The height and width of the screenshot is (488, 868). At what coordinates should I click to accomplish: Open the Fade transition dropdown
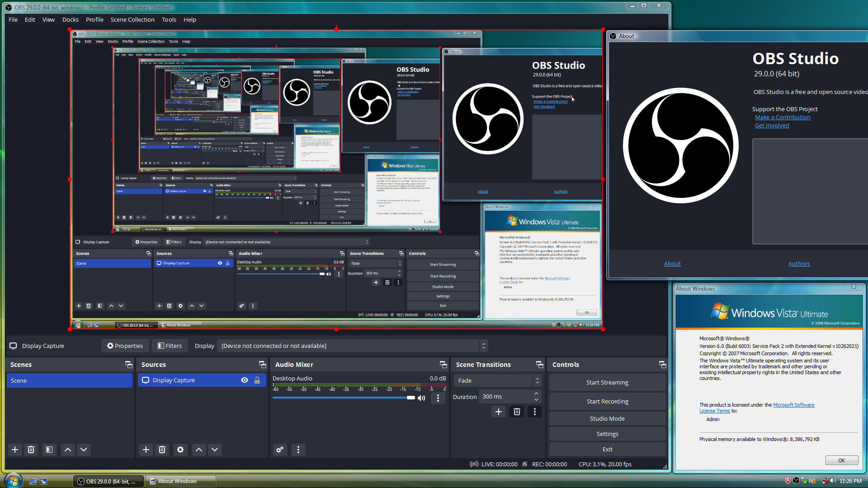point(497,380)
